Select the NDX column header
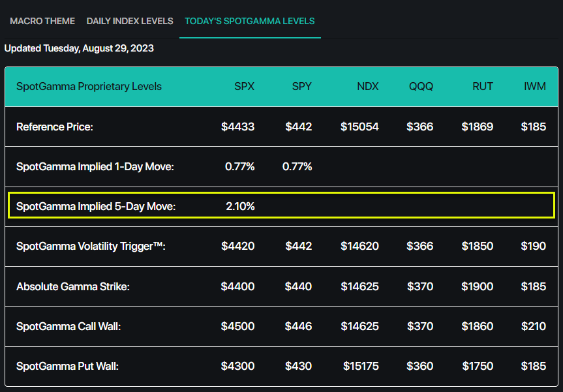Image resolution: width=563 pixels, height=392 pixels. 367,85
